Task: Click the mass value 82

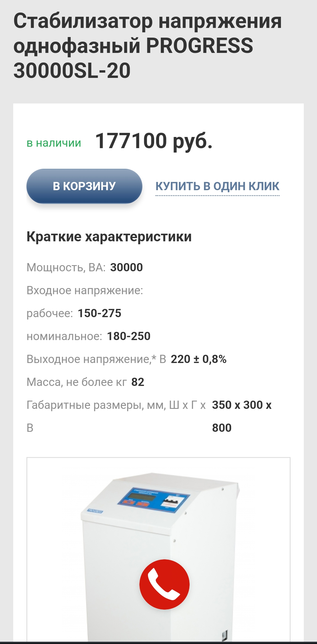Action: [138, 382]
